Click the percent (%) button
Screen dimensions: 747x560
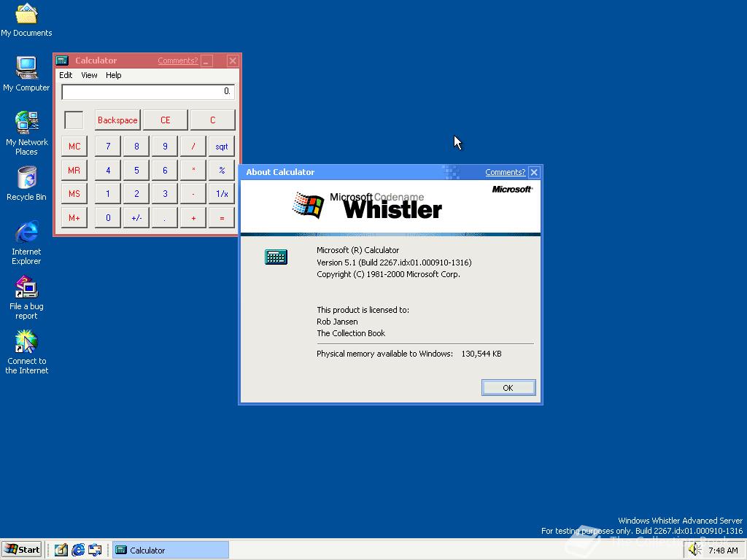(x=222, y=170)
